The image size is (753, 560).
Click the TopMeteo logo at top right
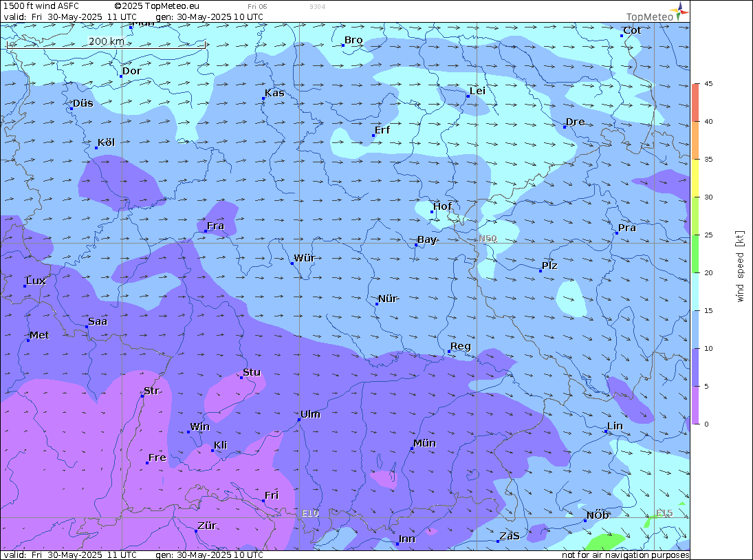coord(657,13)
